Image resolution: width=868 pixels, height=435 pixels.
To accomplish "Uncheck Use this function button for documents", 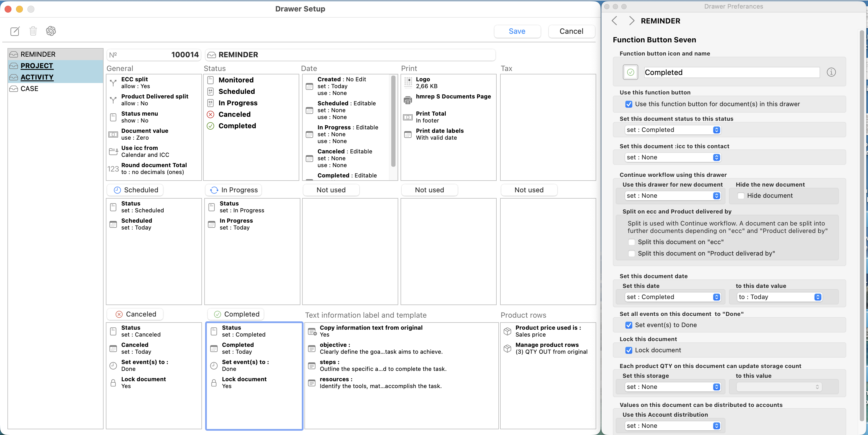I will tap(629, 104).
